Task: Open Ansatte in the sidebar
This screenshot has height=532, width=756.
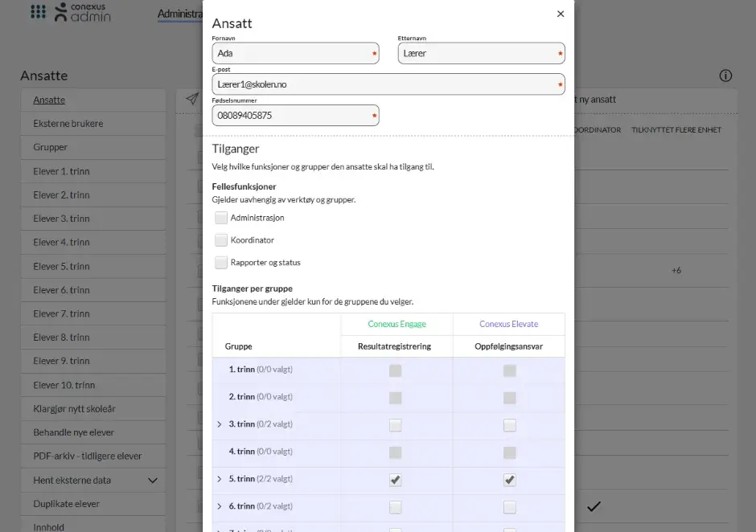Action: [49, 100]
